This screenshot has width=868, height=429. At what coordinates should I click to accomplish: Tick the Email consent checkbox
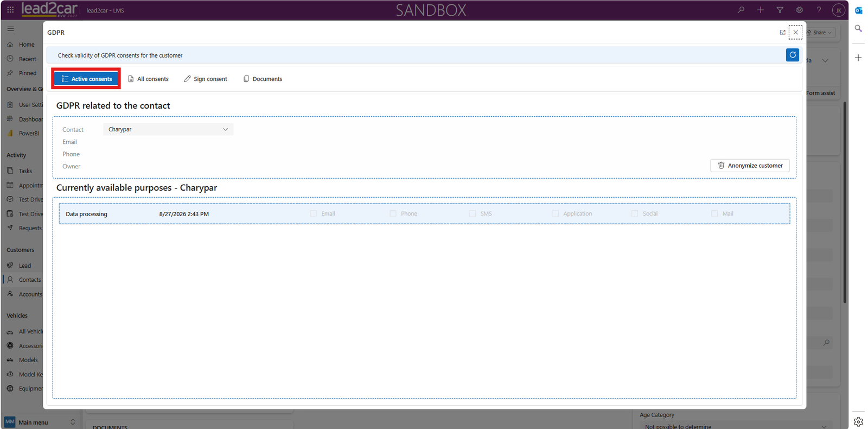pyautogui.click(x=313, y=213)
